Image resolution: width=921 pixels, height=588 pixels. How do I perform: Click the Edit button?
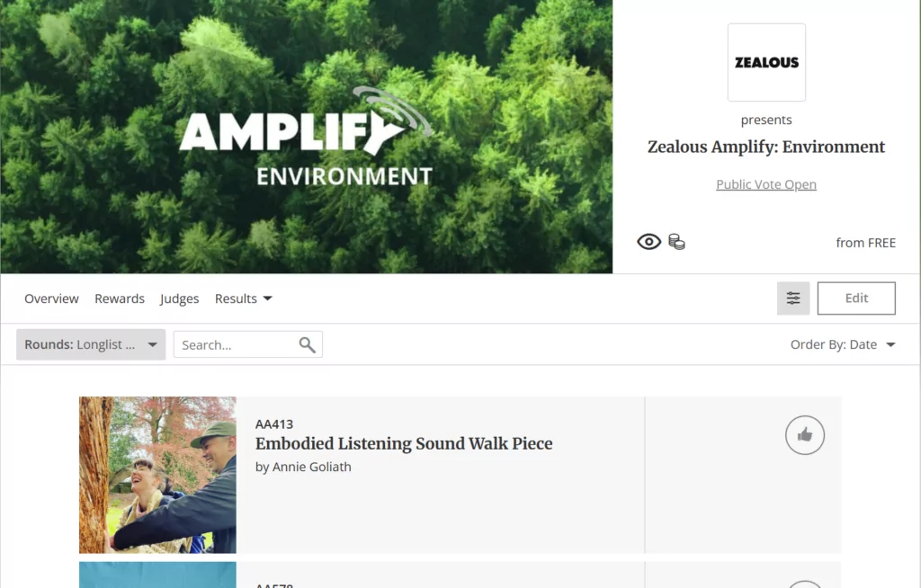pyautogui.click(x=856, y=298)
